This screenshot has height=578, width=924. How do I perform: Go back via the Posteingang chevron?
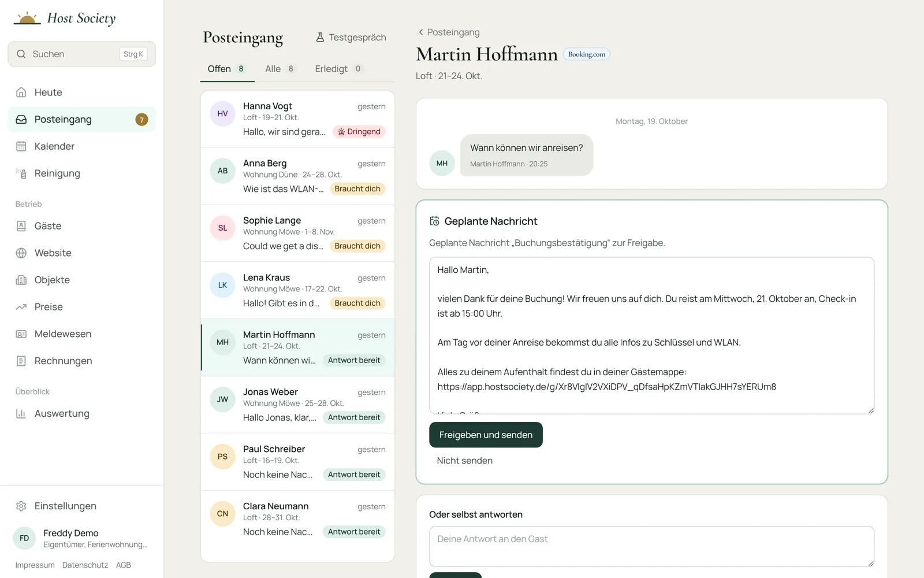click(421, 32)
